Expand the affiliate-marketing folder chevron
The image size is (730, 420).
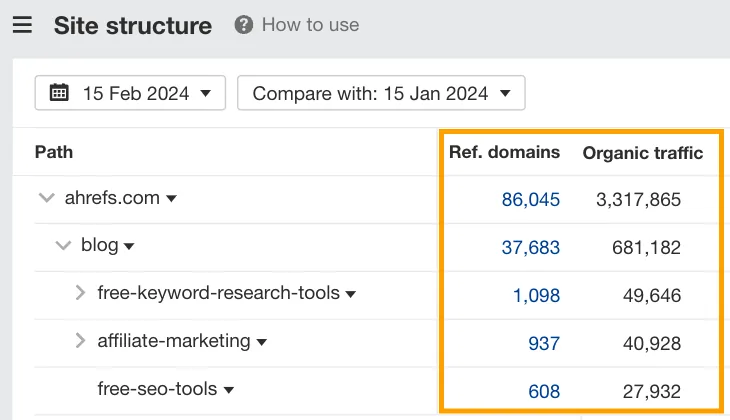(81, 340)
